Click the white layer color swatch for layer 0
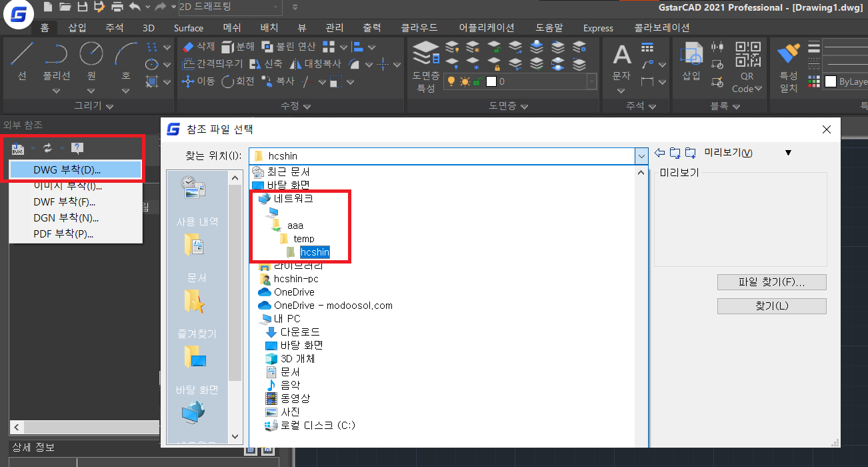Viewport: 868px width, 467px height. tap(491, 81)
